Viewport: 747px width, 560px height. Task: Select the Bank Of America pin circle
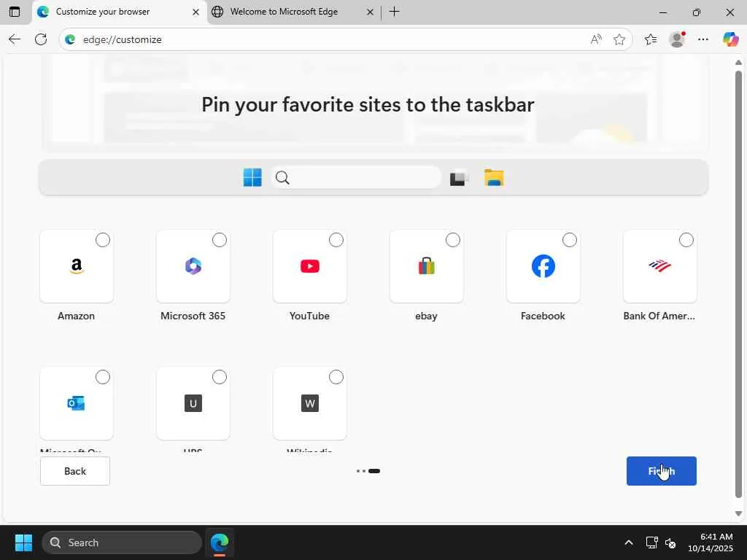(x=686, y=240)
